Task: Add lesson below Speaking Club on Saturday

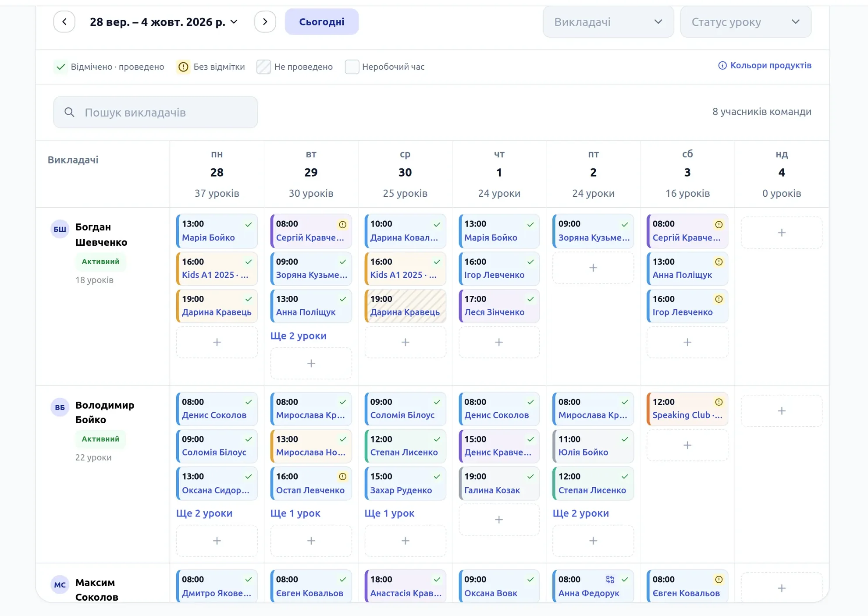Action: point(687,445)
